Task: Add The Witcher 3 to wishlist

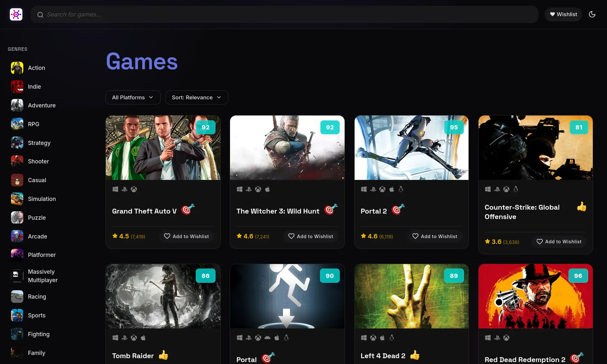Action: (x=311, y=237)
